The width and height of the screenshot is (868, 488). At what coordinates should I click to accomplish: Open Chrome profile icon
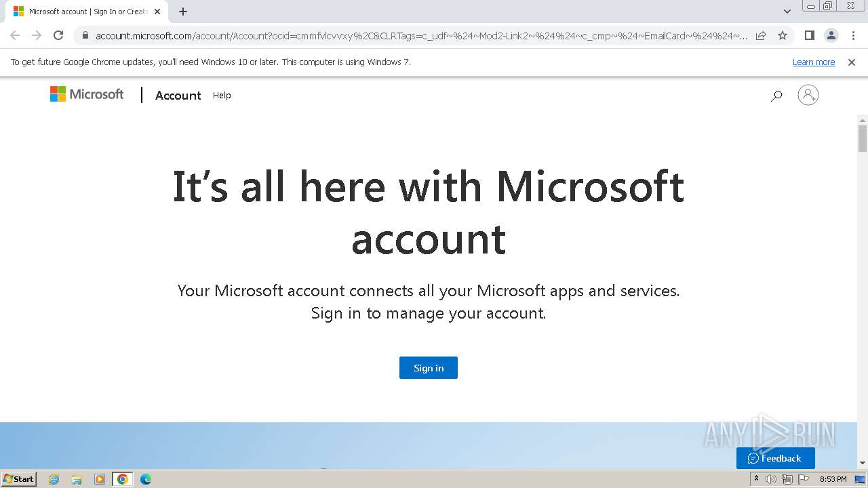(x=831, y=35)
